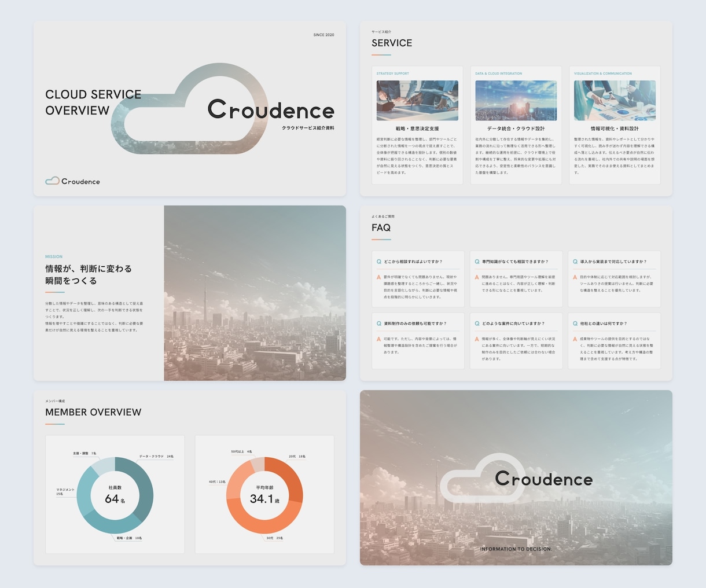This screenshot has width=706, height=588.
Task: Select the データ統合・クラウド設計 city photo
Action: (x=516, y=101)
